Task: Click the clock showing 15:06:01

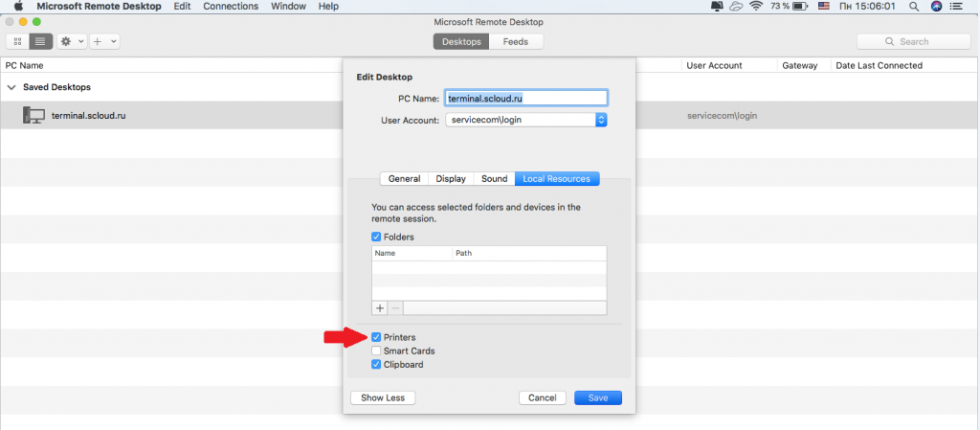Action: pyautogui.click(x=867, y=7)
